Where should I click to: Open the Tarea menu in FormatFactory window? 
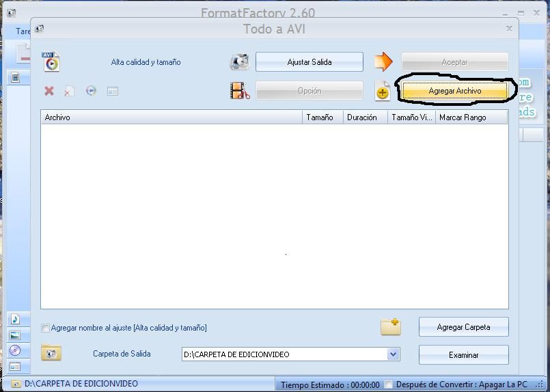[x=23, y=31]
